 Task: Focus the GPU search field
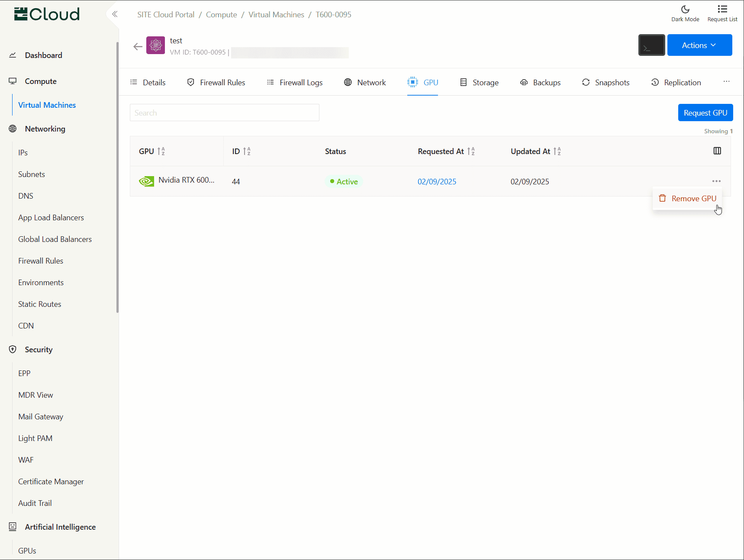pos(224,113)
